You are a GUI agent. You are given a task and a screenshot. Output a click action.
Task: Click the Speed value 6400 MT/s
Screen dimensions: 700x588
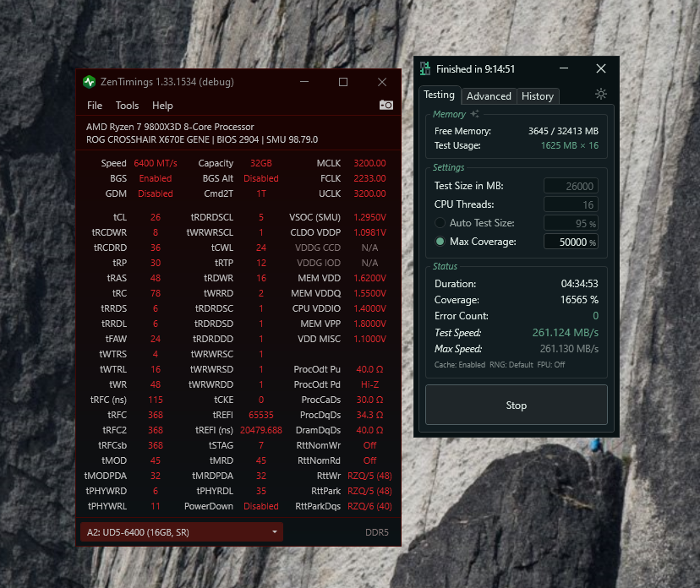coord(156,163)
